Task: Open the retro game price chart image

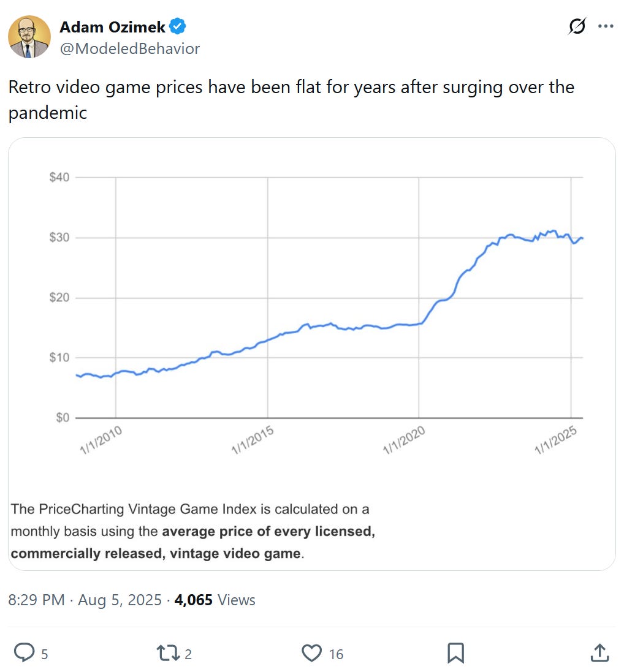Action: pos(312,354)
